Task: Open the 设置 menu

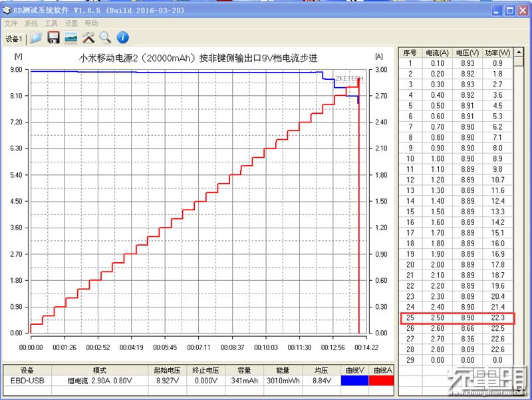Action: tap(71, 23)
